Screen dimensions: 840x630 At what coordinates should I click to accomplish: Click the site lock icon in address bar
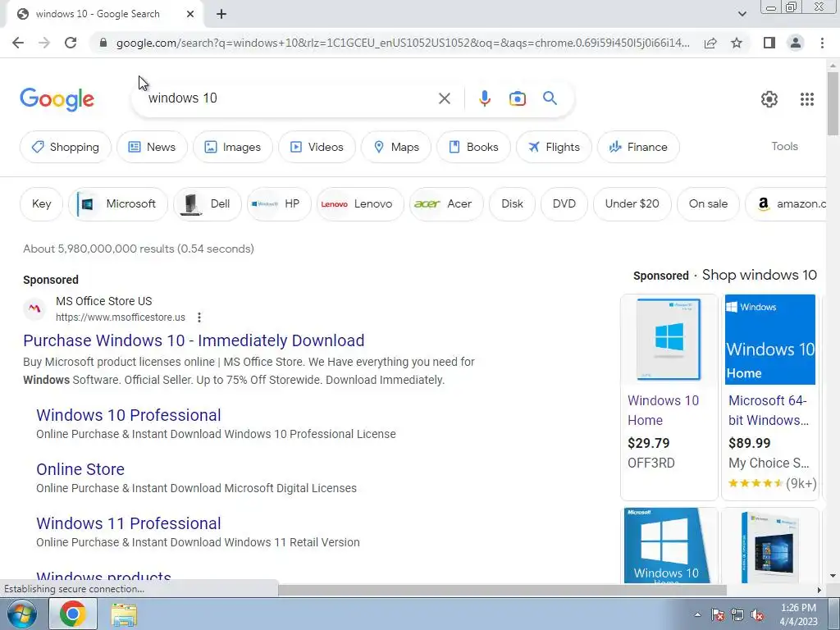(x=103, y=43)
